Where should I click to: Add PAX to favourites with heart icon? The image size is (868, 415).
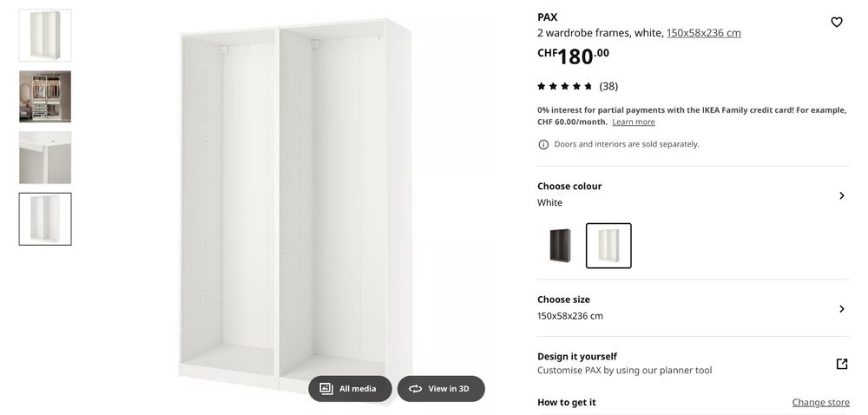tap(837, 22)
